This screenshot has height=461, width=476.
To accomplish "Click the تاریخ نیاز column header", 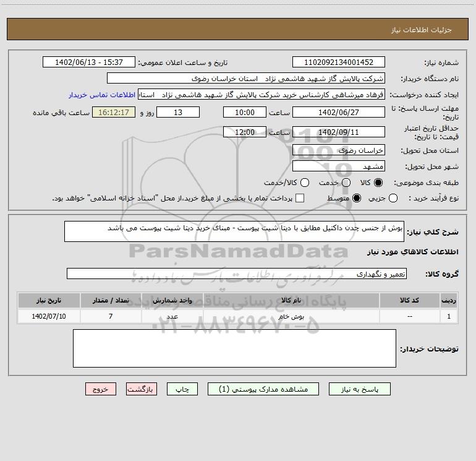I will coord(49,300).
